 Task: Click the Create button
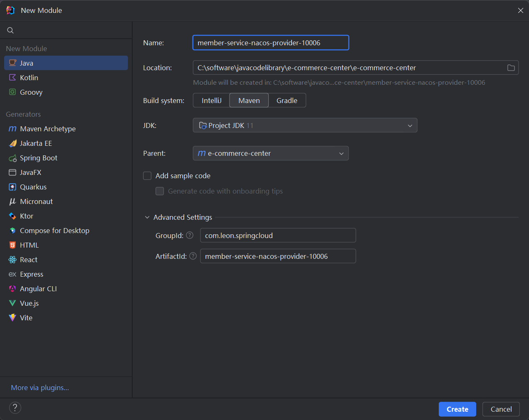click(x=457, y=409)
